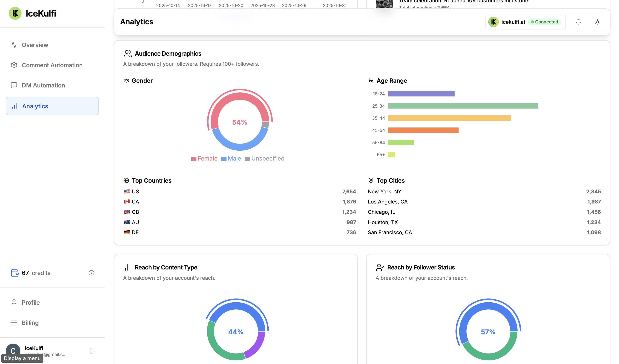Toggle the Female legend entry
This screenshot has height=364, width=619.
click(204, 158)
